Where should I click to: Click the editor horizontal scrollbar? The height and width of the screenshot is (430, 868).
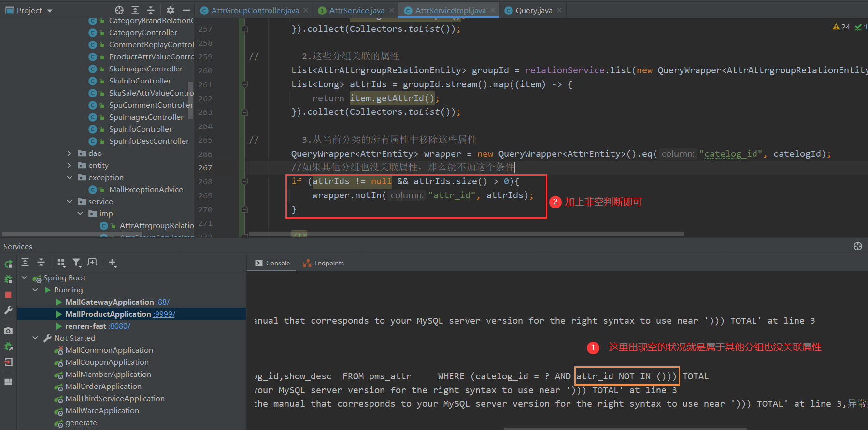[466, 234]
